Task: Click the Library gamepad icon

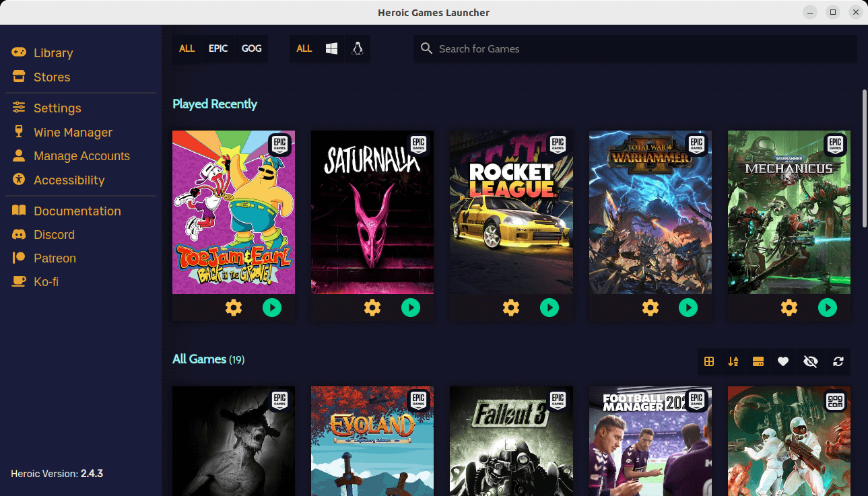Action: tap(19, 52)
